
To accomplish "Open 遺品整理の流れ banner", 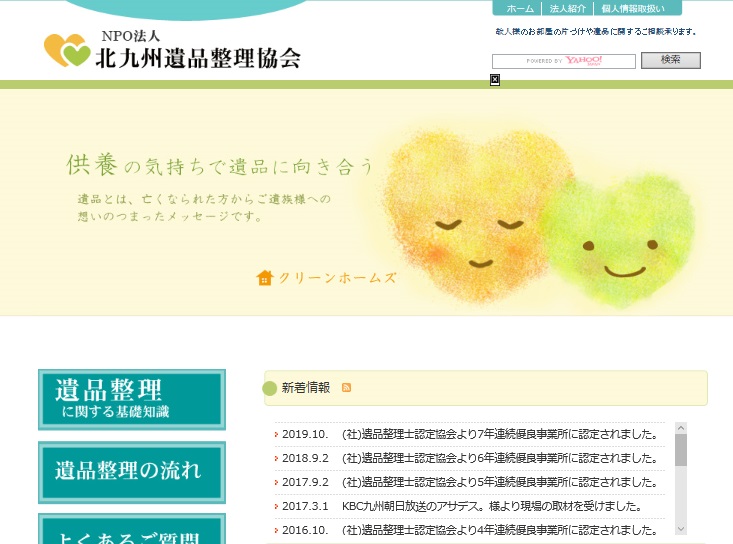I will tap(132, 471).
